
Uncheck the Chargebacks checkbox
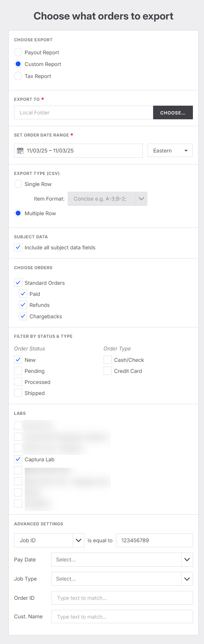click(x=23, y=316)
